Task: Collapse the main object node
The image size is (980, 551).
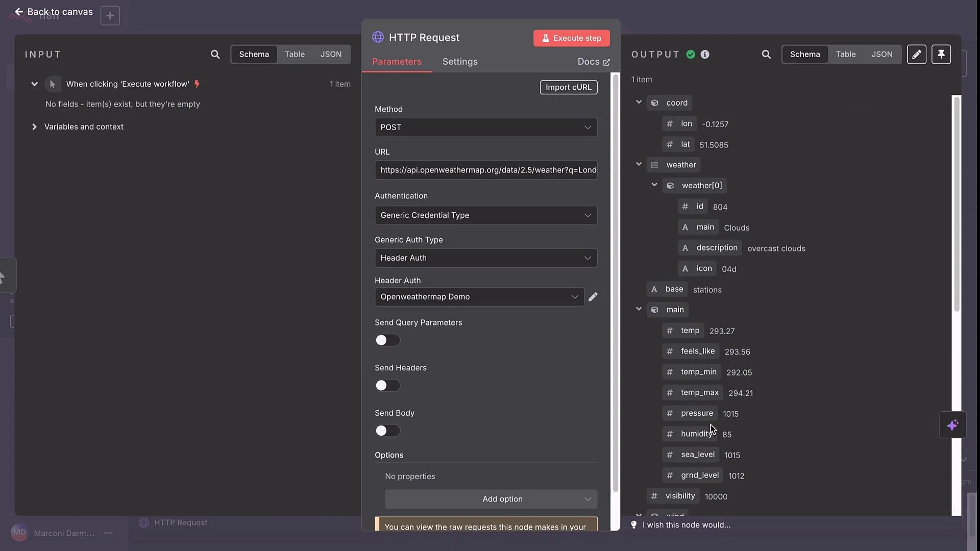Action: coord(639,309)
